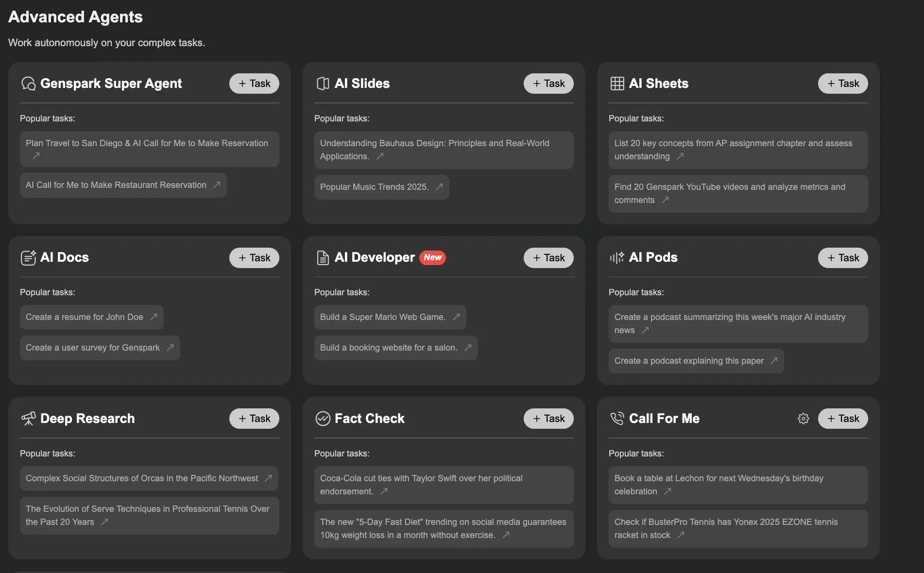Image resolution: width=924 pixels, height=573 pixels.
Task: Open Create a resume for John Doe task
Action: click(x=91, y=317)
